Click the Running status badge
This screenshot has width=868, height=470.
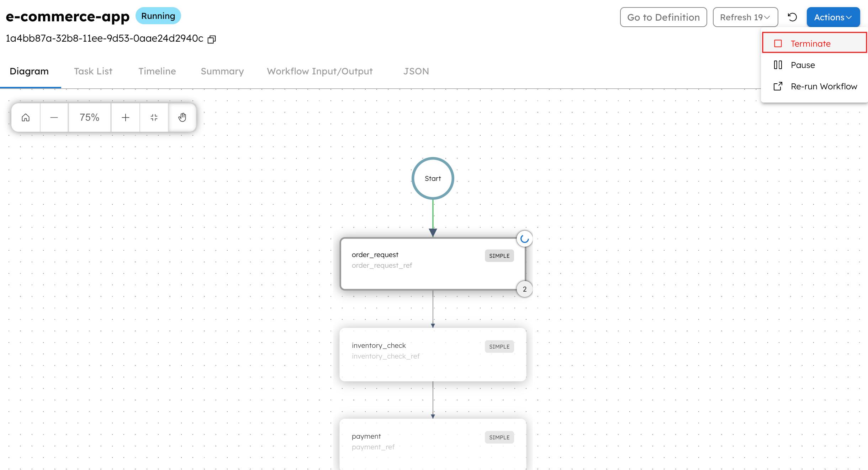(158, 16)
